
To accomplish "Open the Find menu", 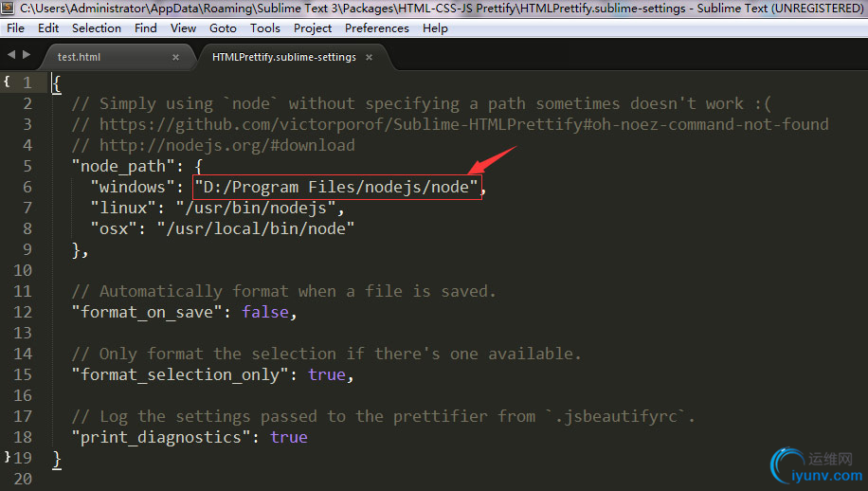I will [146, 28].
